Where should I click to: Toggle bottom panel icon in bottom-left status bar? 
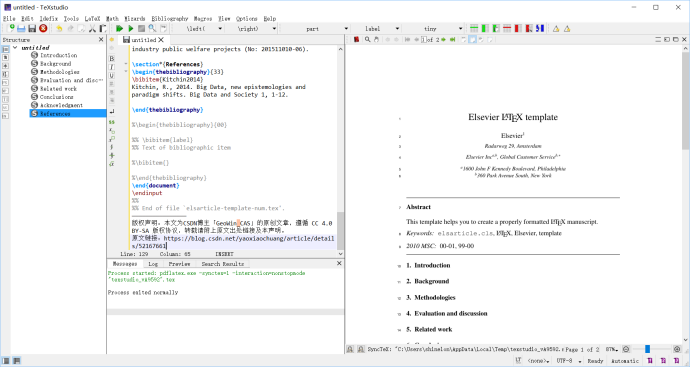16,361
